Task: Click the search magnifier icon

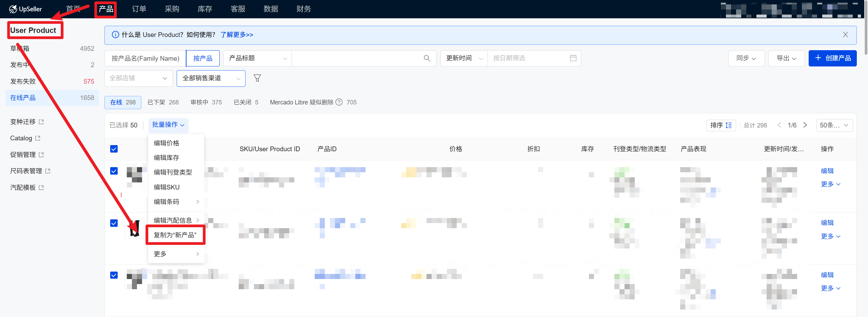Action: [427, 58]
